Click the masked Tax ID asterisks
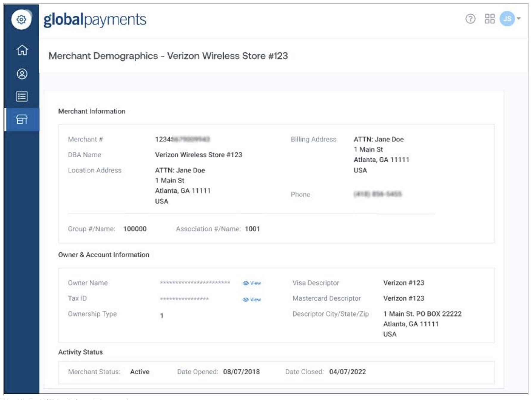Viewport: 532px width, 400px height. [x=184, y=299]
